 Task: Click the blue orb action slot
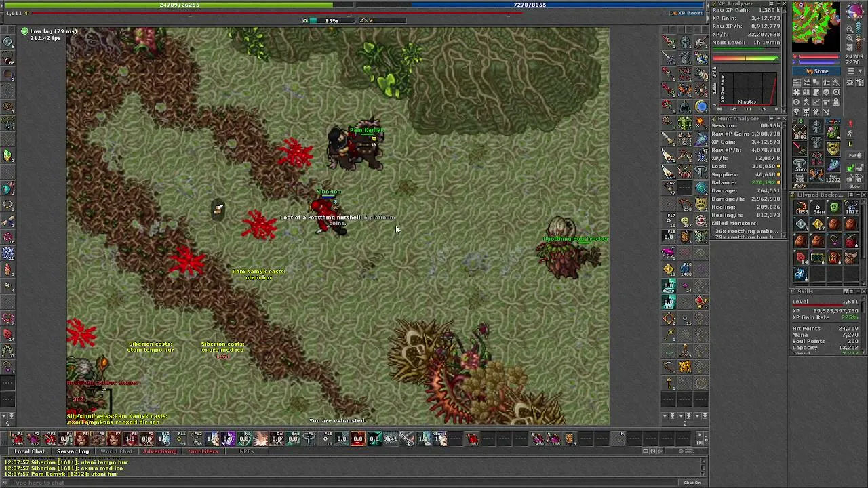pos(701,106)
